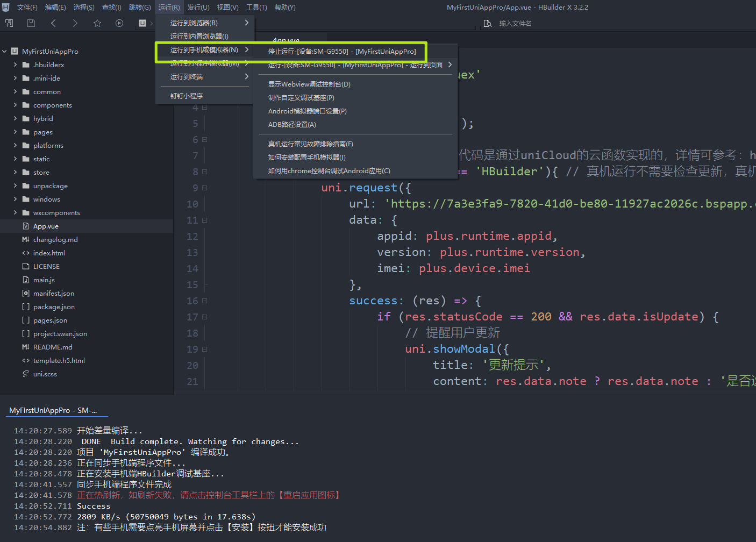The height and width of the screenshot is (542, 756).
Task: Expand the hybrid folder
Action: point(15,119)
